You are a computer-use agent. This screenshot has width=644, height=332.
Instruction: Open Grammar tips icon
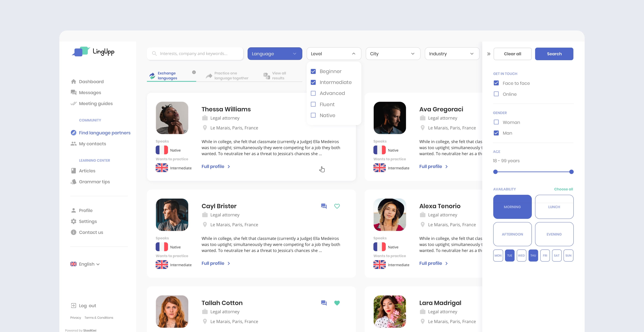point(73,182)
